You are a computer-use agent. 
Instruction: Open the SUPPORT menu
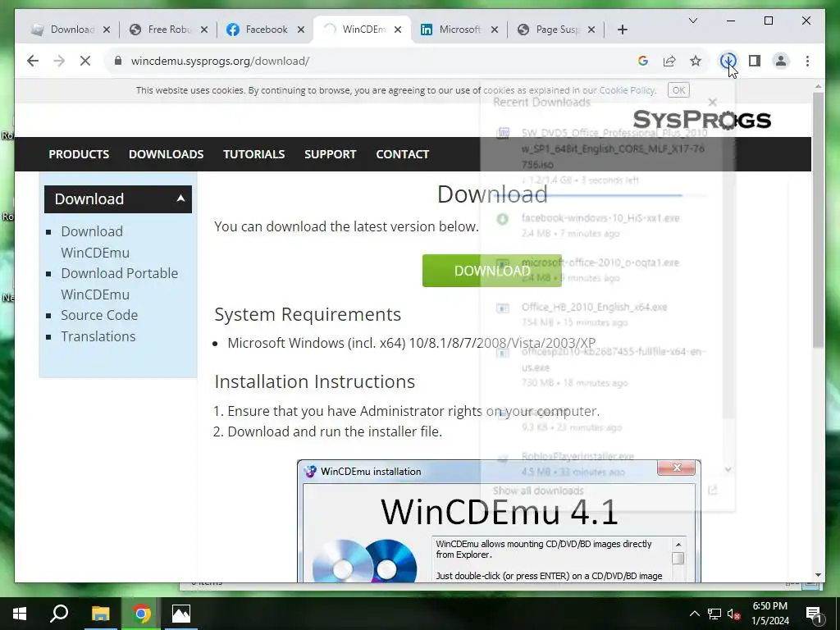(330, 154)
